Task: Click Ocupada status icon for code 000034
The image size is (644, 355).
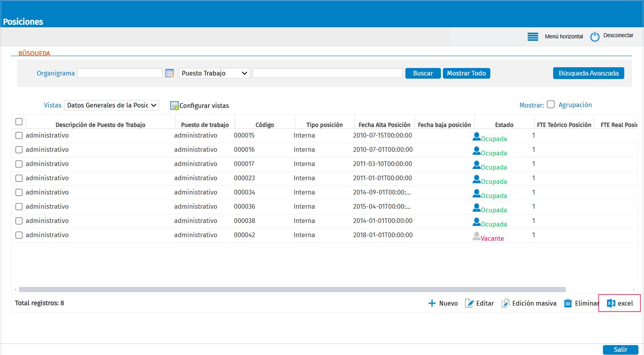Action: click(476, 194)
